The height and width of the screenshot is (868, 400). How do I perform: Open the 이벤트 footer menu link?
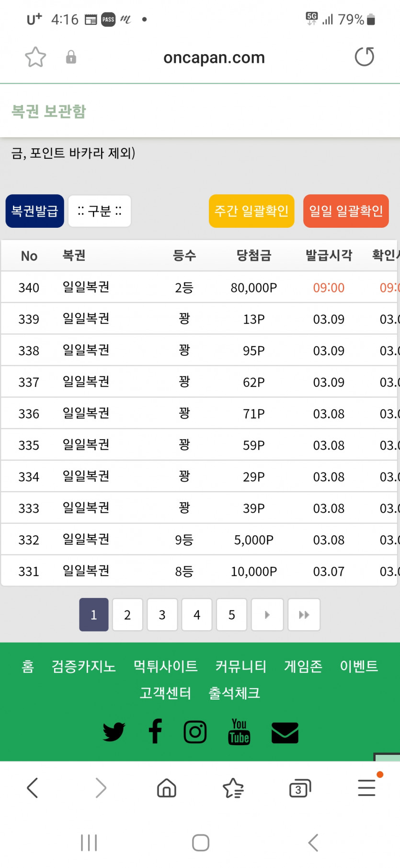[359, 666]
